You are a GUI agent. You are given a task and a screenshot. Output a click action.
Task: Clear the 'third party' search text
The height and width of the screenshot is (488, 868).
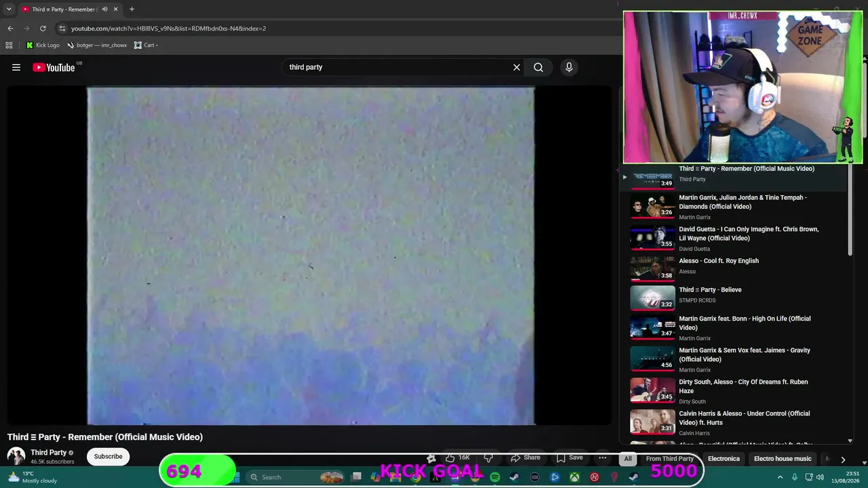tap(517, 67)
